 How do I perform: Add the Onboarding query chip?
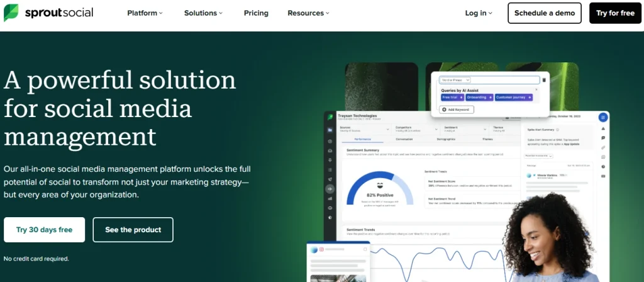click(x=480, y=98)
